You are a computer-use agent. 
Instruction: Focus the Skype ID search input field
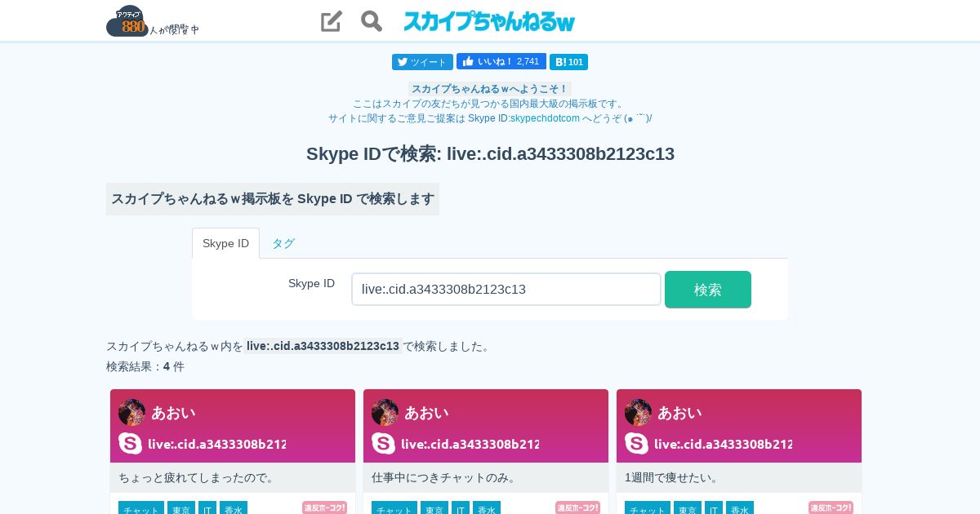(506, 290)
